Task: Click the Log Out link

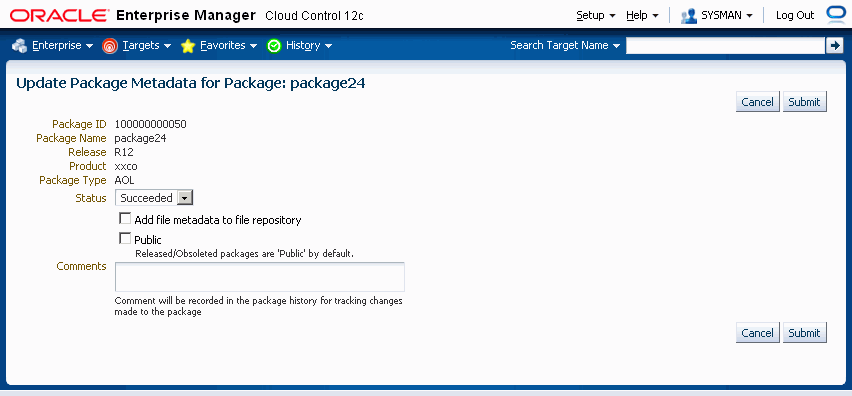Action: coord(795,15)
